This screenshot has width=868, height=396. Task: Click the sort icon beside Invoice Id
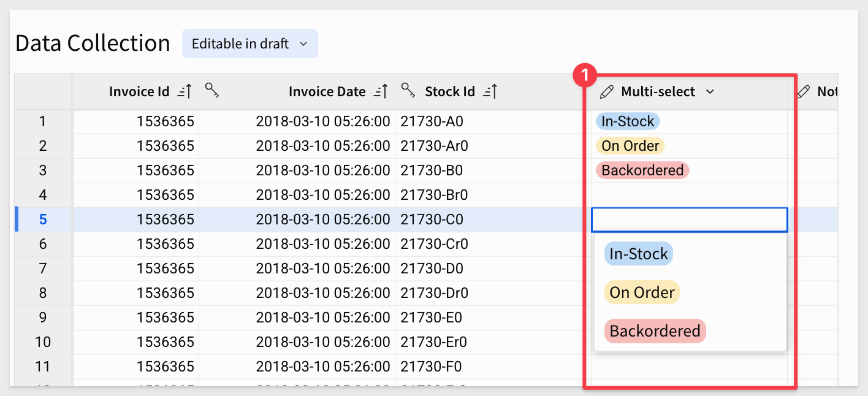185,92
